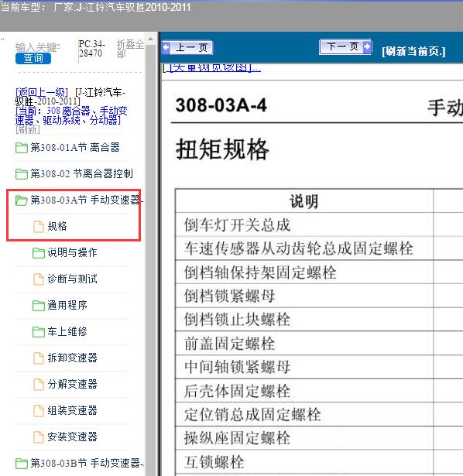Open the partially hidden link above the page
This screenshot has width=463, height=476.
(211, 67)
